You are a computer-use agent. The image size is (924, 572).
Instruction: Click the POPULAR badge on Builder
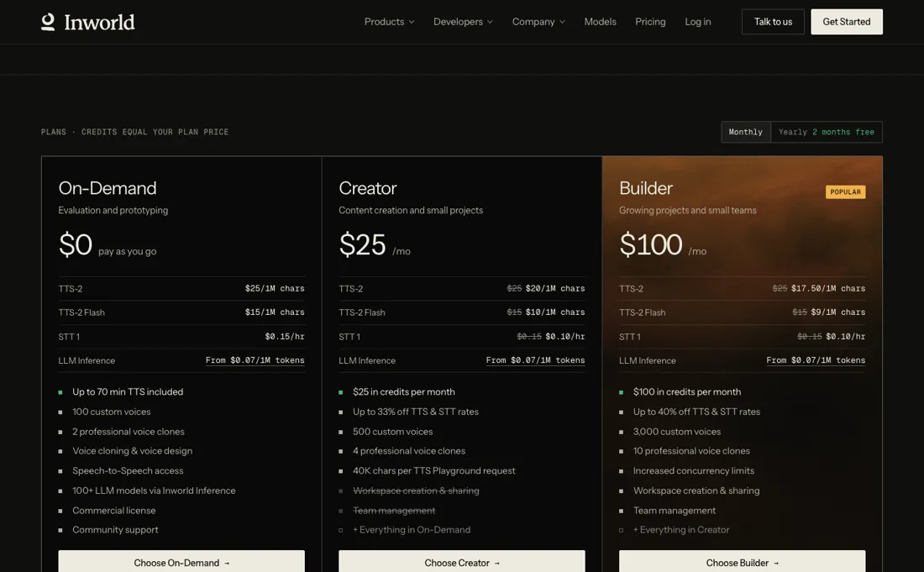pyautogui.click(x=845, y=192)
